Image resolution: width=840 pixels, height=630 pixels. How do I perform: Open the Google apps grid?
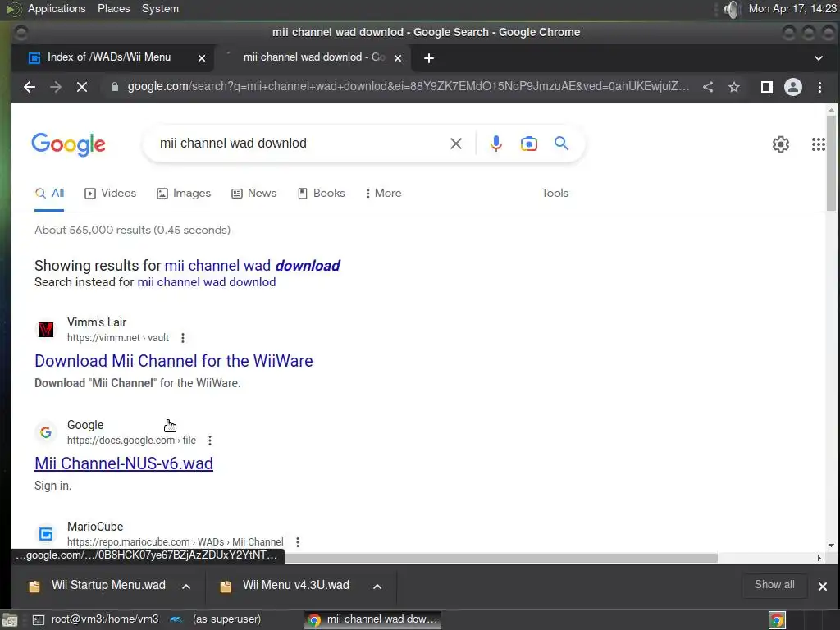818,144
